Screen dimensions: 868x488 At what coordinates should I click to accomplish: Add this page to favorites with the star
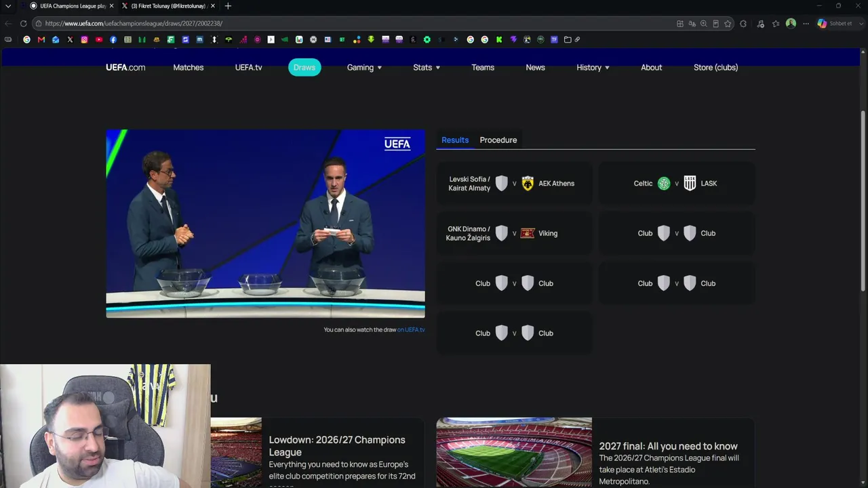[728, 24]
